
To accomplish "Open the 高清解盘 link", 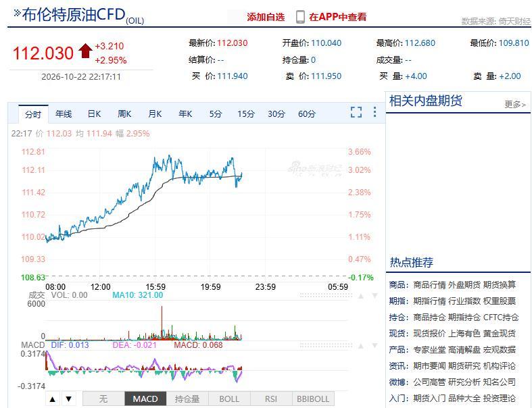I will [x=464, y=350].
